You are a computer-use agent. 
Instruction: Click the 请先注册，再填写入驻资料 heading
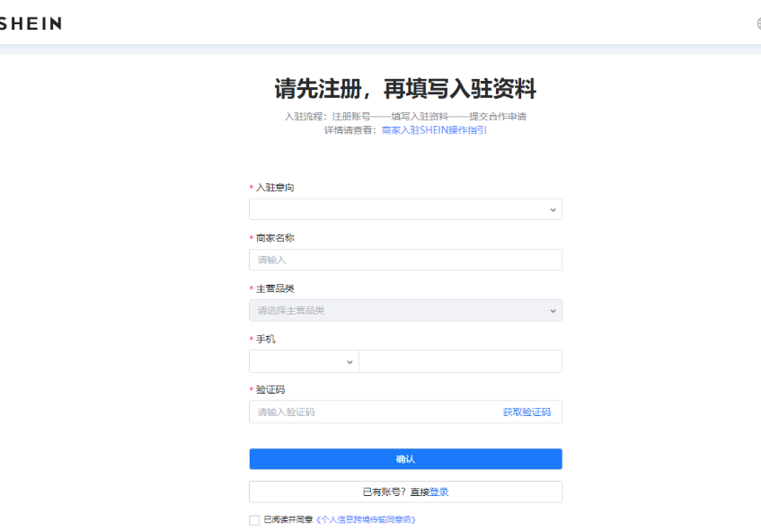point(405,89)
